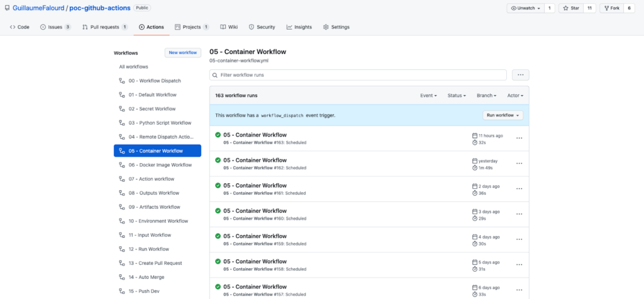Star the repository

point(571,8)
